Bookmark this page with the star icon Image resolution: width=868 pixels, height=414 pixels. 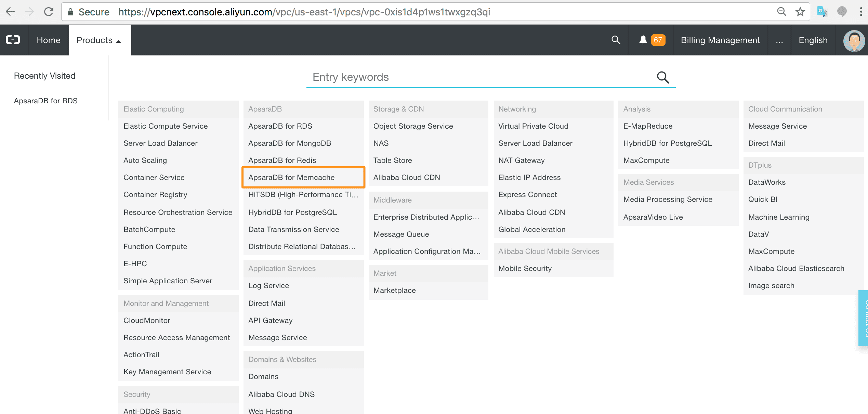(x=800, y=12)
